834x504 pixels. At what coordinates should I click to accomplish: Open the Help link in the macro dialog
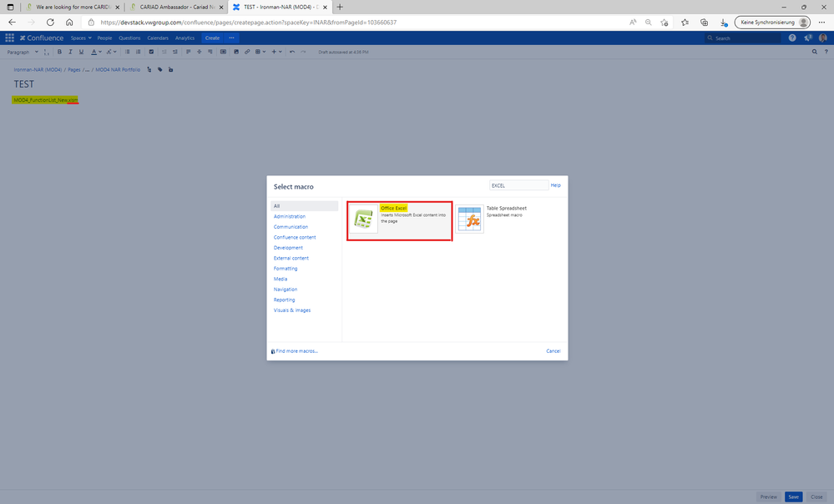556,185
